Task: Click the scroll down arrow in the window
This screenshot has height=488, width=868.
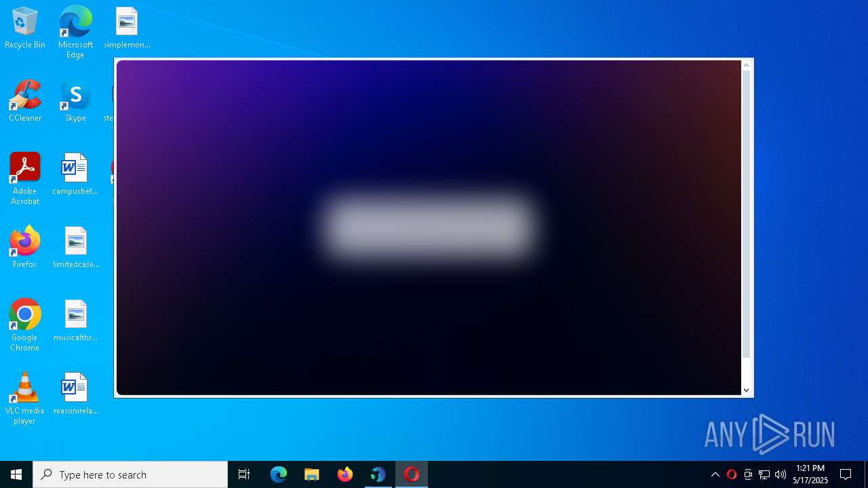Action: click(x=747, y=390)
